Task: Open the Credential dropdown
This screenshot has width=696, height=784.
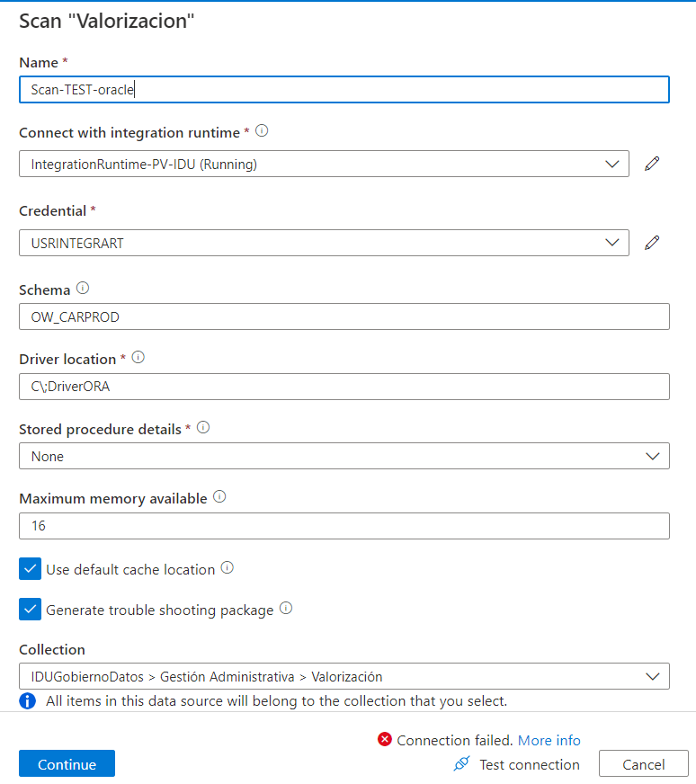Action: [x=613, y=243]
